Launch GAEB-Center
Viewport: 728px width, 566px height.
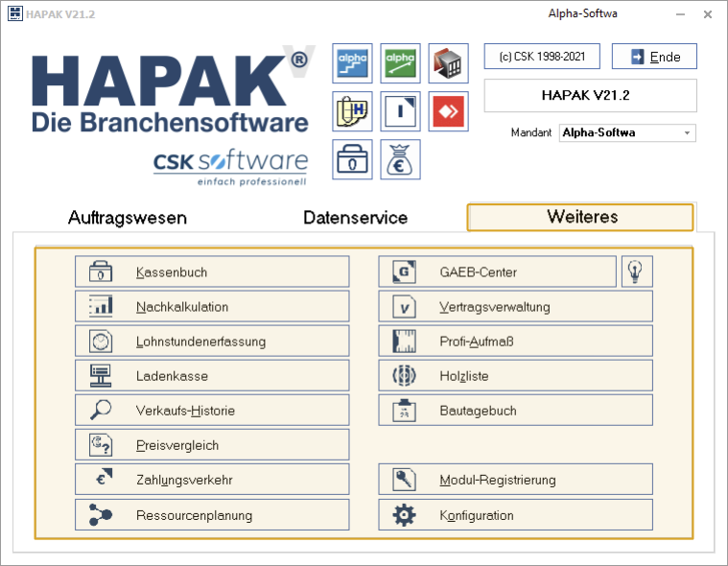497,271
